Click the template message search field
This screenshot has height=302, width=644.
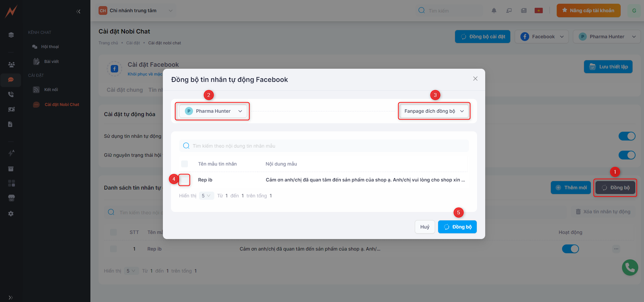click(x=325, y=146)
